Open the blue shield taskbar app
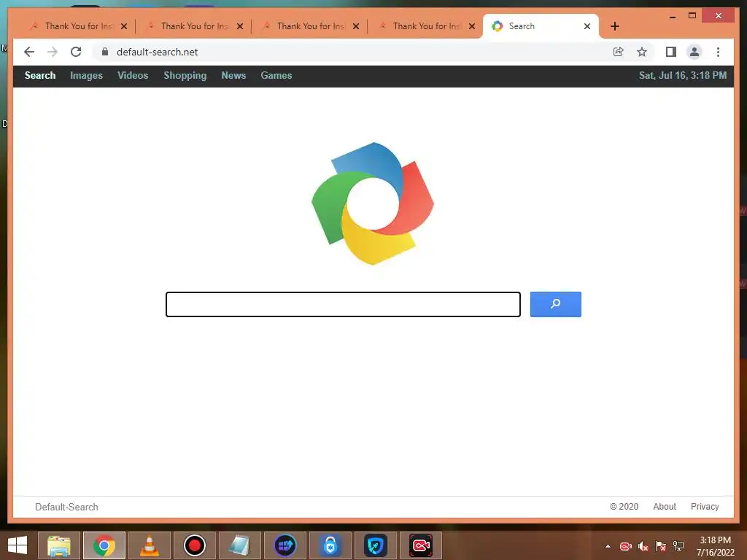The image size is (747, 560). pos(376,545)
